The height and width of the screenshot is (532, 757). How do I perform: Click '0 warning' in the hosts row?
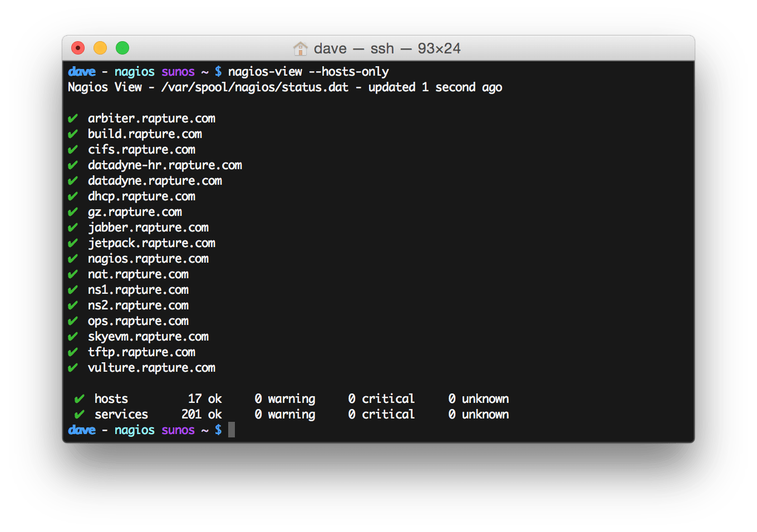[x=285, y=399]
